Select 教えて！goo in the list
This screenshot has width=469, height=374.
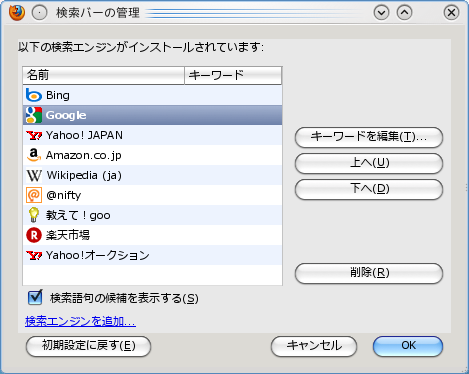pyautogui.click(x=152, y=215)
